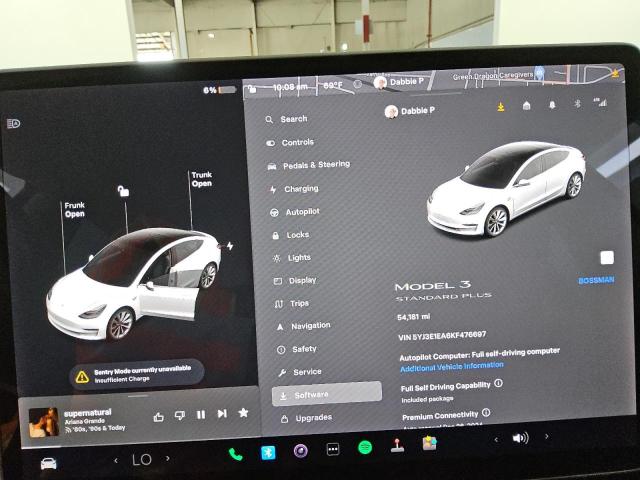Tap the Bluetooth icon in settings header
The image size is (640, 480).
pos(578,104)
